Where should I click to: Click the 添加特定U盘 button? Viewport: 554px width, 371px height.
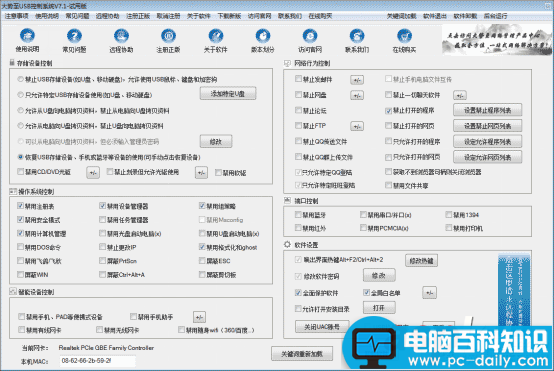pyautogui.click(x=228, y=94)
